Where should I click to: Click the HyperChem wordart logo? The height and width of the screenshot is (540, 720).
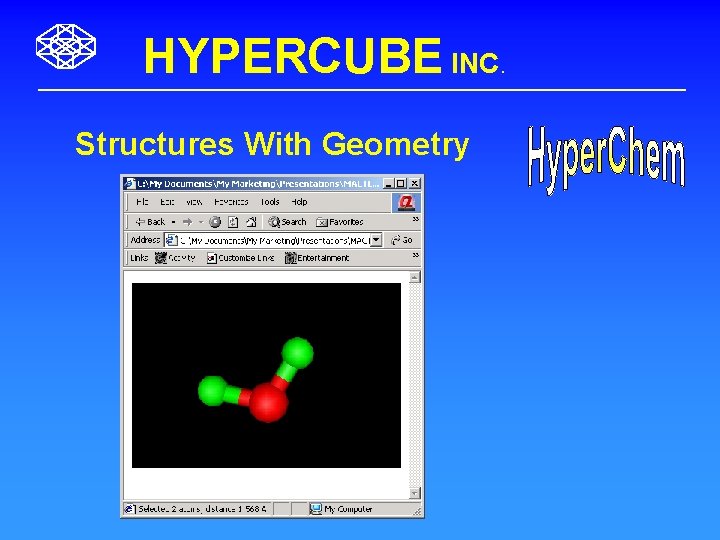(x=607, y=160)
